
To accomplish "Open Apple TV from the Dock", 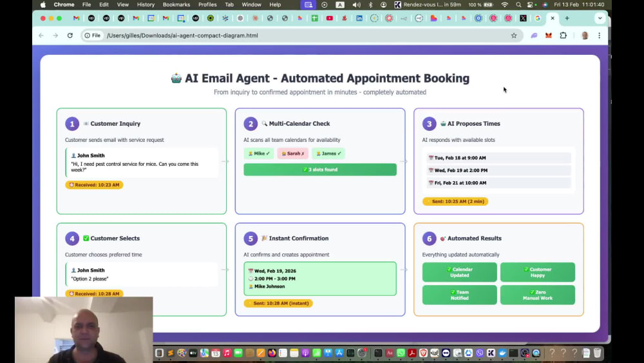I will tap(193, 353).
